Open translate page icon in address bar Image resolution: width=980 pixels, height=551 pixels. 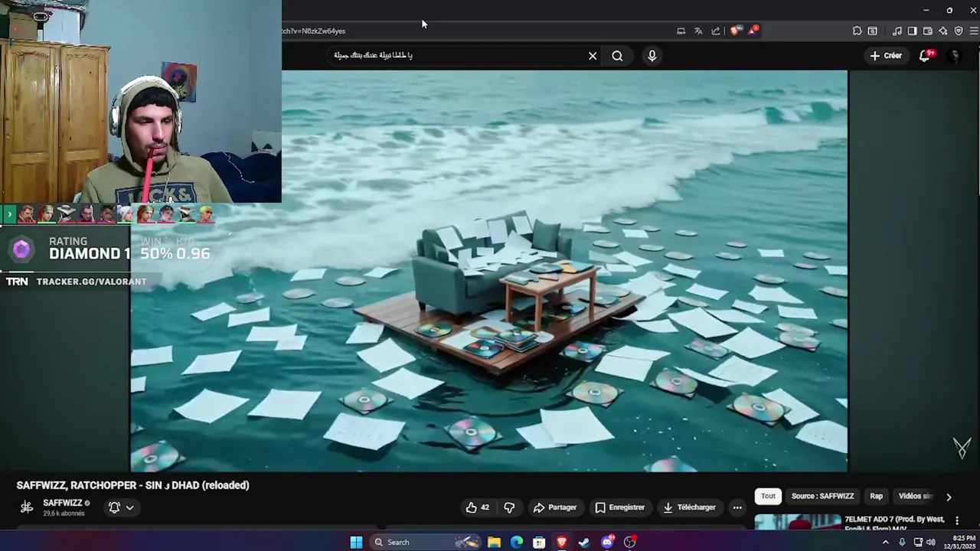tap(698, 31)
